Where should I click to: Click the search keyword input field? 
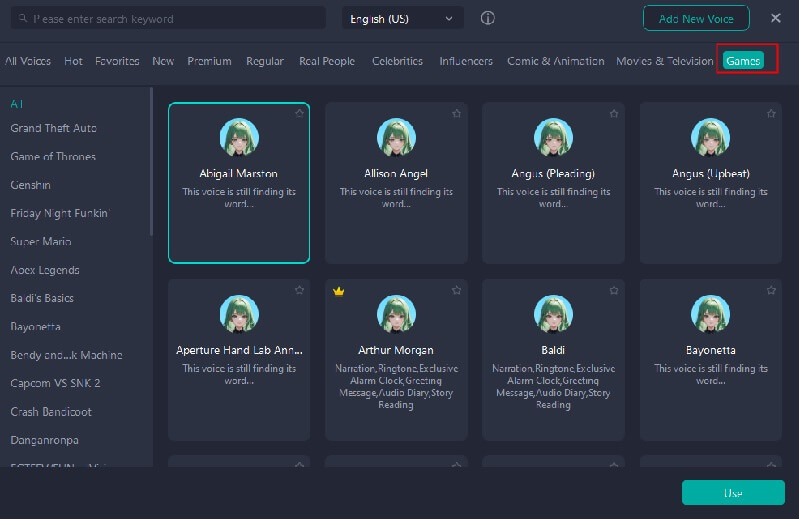point(175,19)
